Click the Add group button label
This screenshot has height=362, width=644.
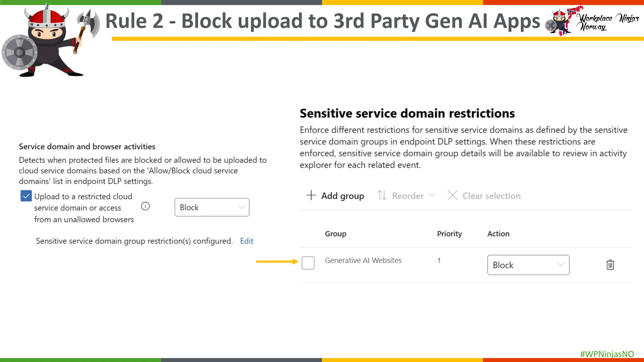[342, 196]
